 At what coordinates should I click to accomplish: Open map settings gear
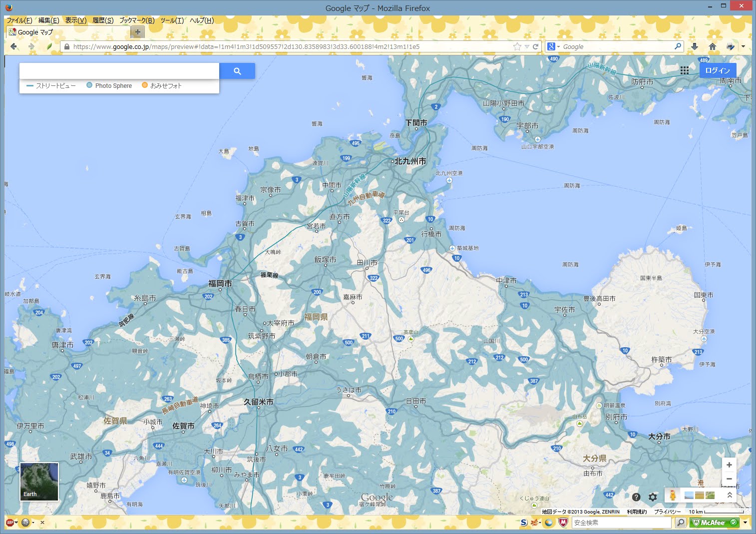653,497
